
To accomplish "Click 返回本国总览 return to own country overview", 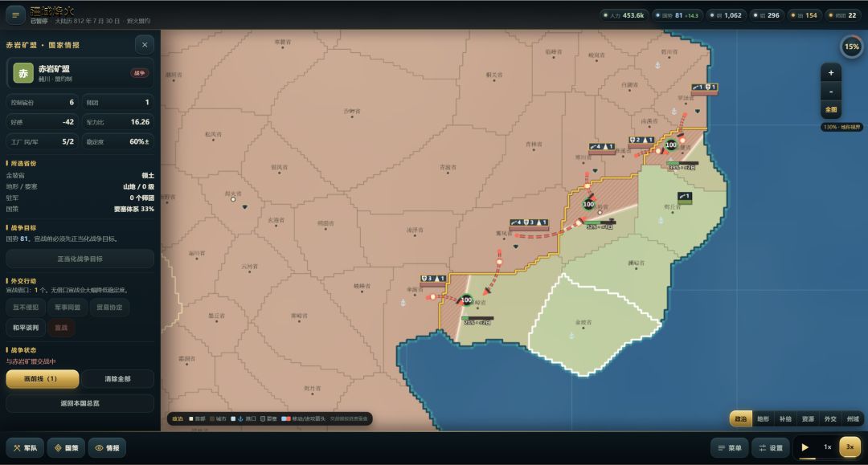I will (80, 404).
